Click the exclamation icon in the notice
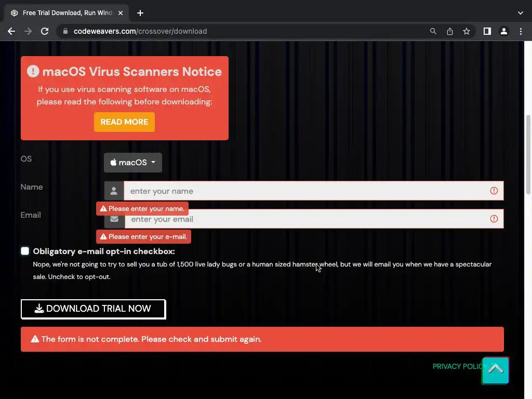532x399 pixels. [x=33, y=71]
